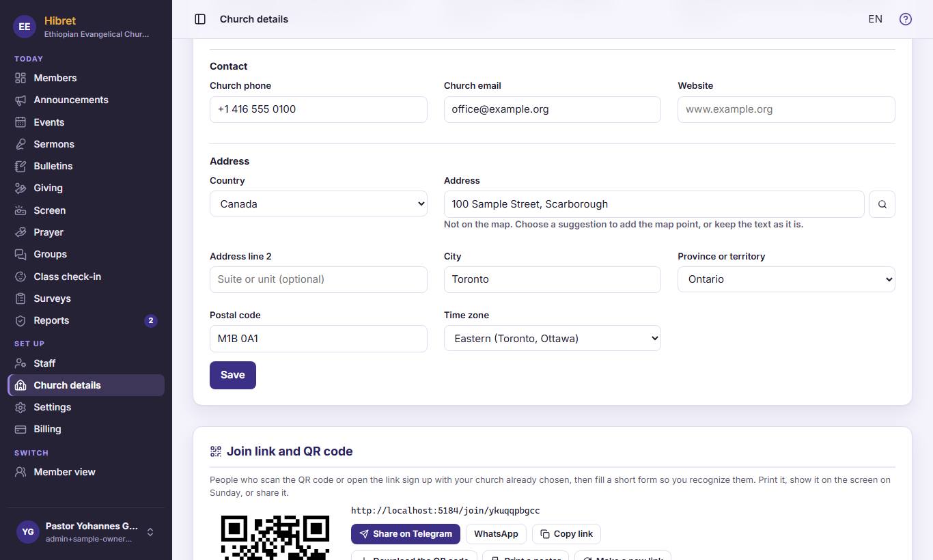Click the Sermons microphone icon

(20, 144)
